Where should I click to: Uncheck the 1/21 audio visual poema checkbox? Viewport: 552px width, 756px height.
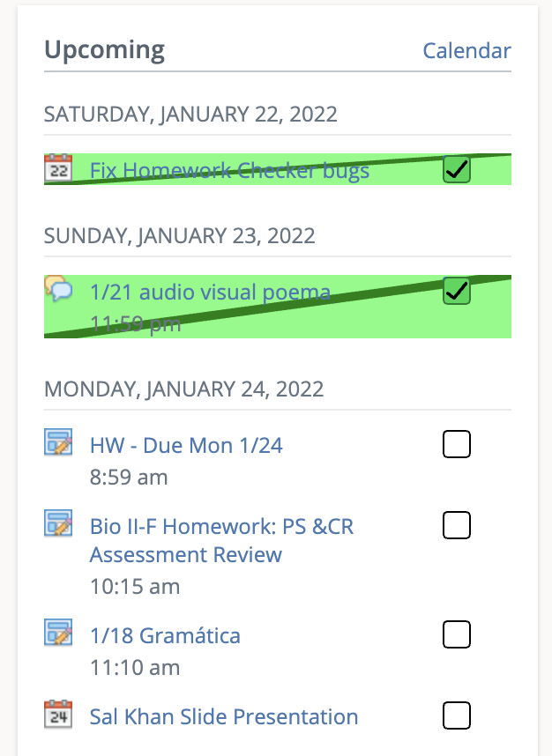pyautogui.click(x=456, y=291)
